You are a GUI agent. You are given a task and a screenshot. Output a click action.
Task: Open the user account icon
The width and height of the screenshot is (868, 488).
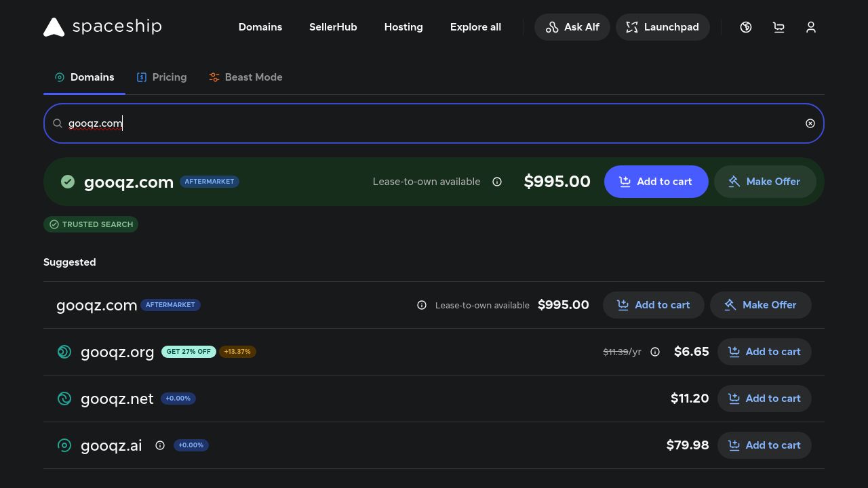811,27
